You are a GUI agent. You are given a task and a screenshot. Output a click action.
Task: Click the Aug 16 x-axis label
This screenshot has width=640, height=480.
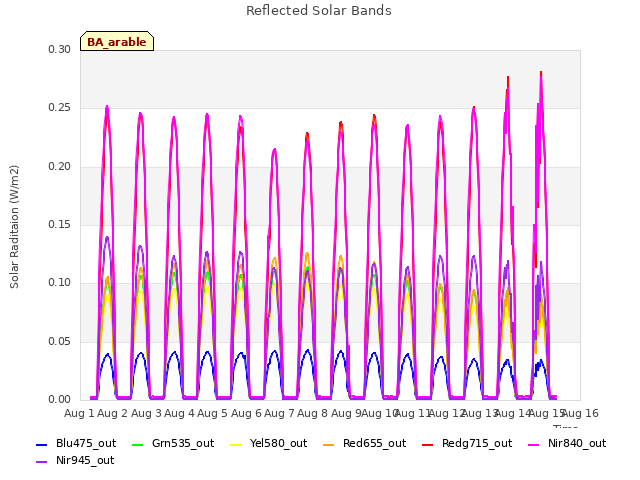581,413
